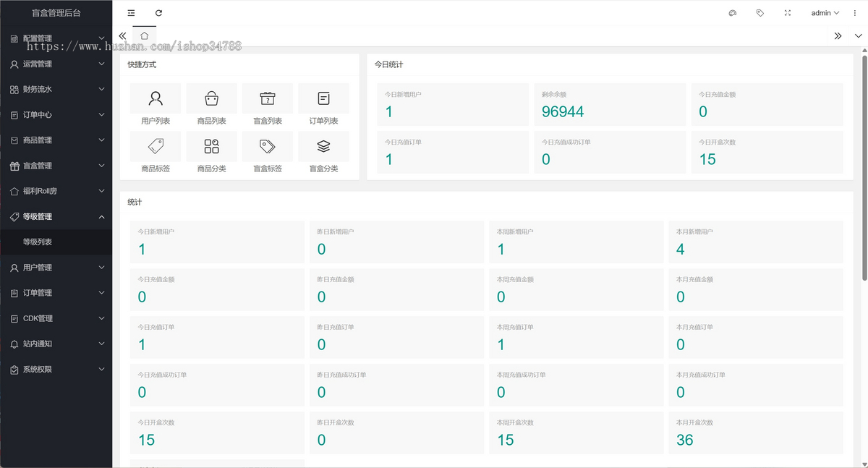Screen dimensions: 868x468
Task: Open the 等级列表 submenu item
Action: [x=56, y=242]
